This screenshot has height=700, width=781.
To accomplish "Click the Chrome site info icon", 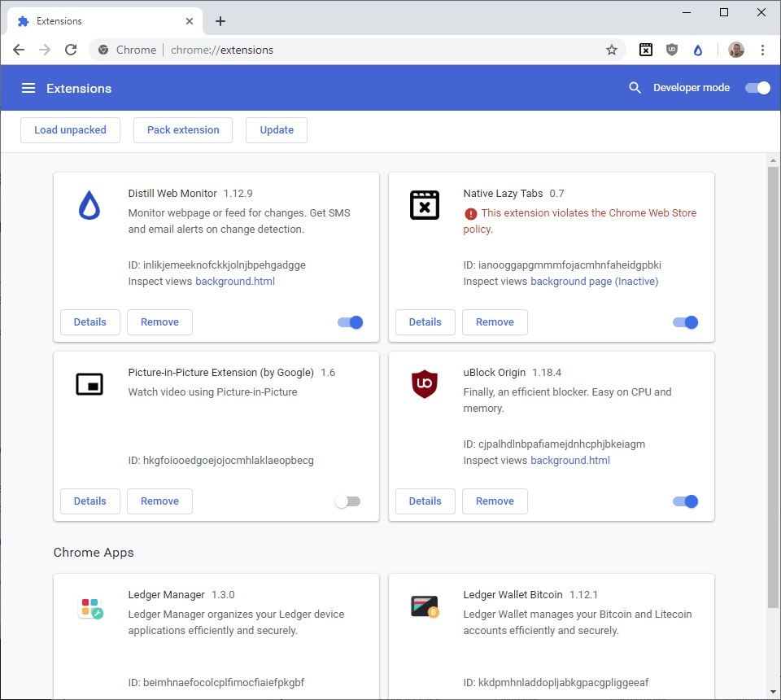I will (103, 50).
